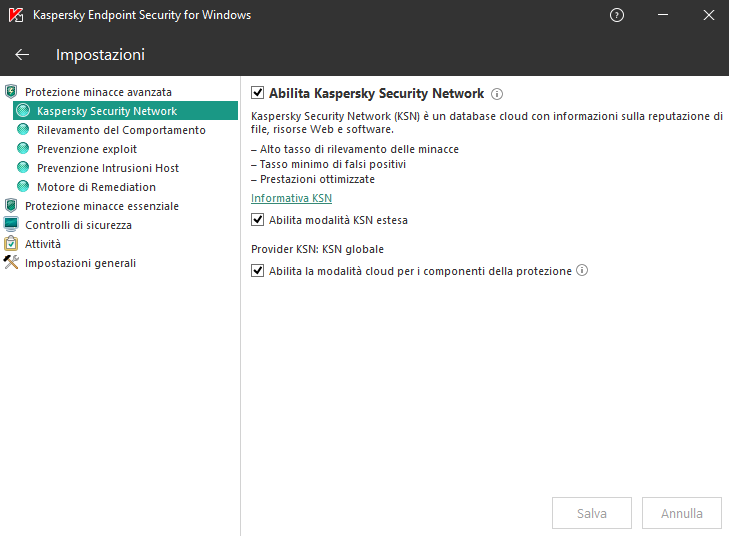
Task: Click the Salva button
Action: tap(591, 513)
